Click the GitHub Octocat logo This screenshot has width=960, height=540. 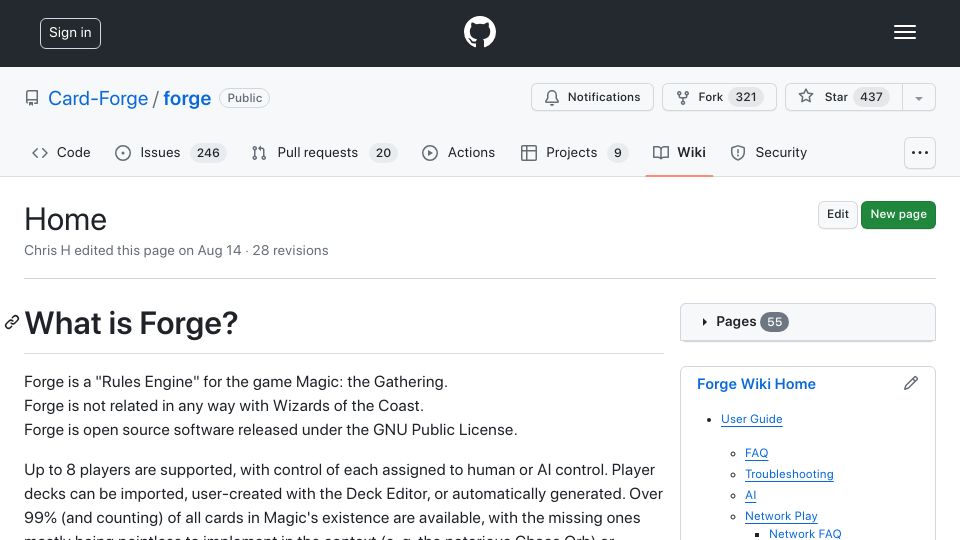tap(479, 32)
